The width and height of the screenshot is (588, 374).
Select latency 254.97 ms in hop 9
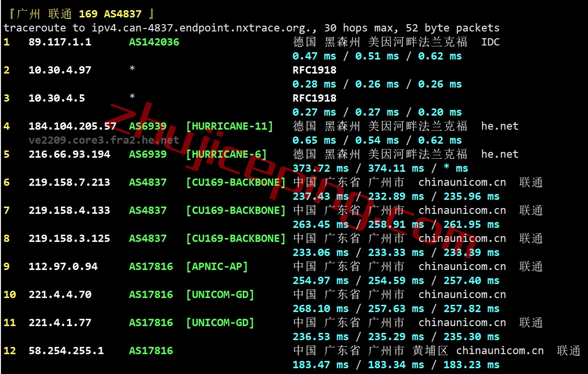321,281
